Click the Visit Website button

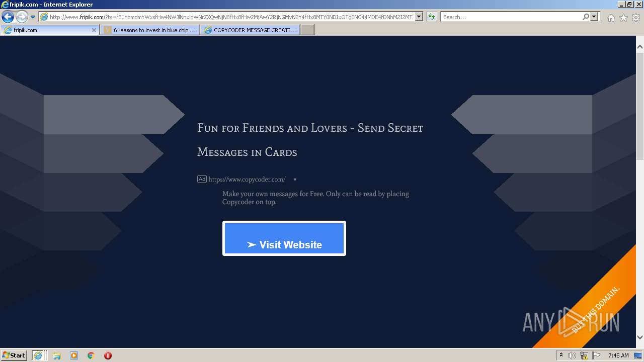[284, 238]
